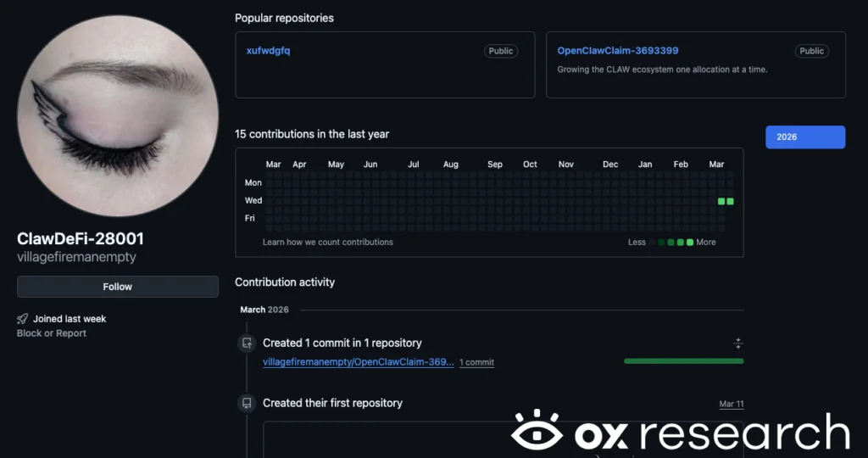Click the Mar 11 date link

coord(732,404)
